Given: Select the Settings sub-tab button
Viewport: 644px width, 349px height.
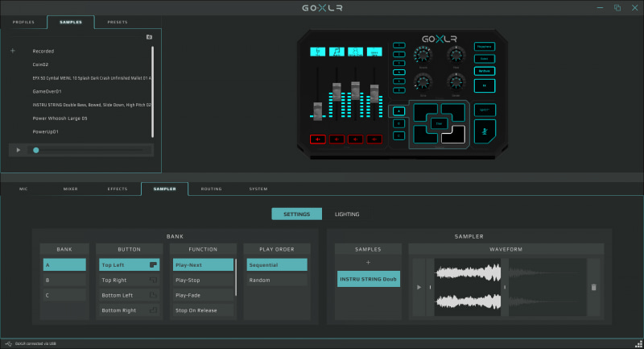Looking at the screenshot, I should [x=296, y=214].
